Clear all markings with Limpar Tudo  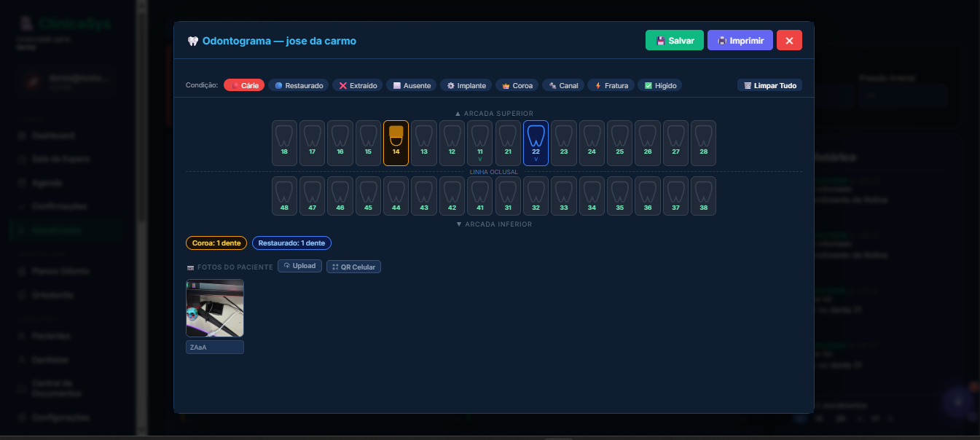click(770, 85)
